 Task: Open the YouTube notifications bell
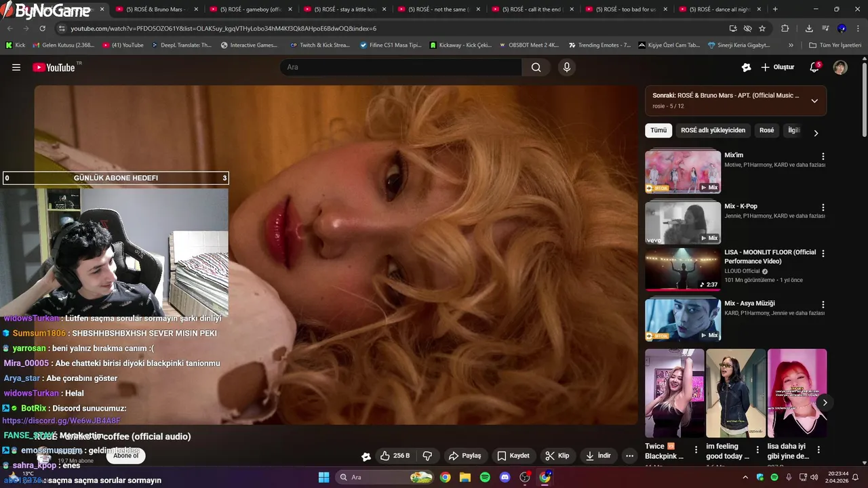[x=815, y=67]
